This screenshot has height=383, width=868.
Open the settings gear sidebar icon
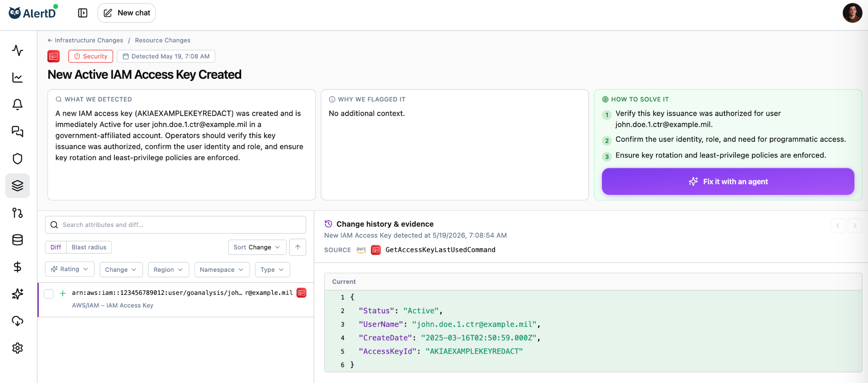pyautogui.click(x=17, y=348)
